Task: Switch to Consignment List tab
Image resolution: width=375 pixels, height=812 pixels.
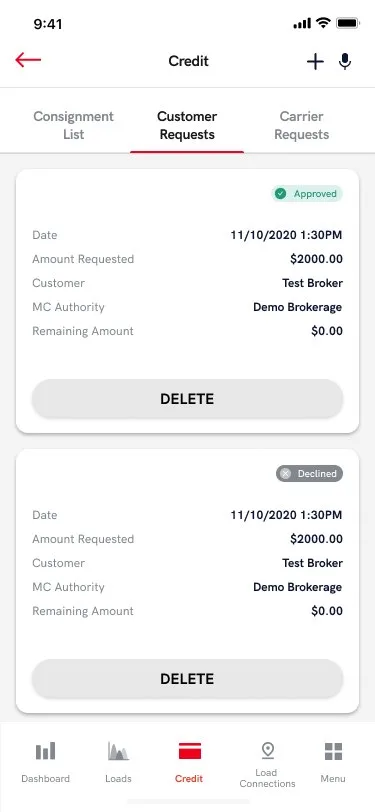Action: click(x=74, y=125)
